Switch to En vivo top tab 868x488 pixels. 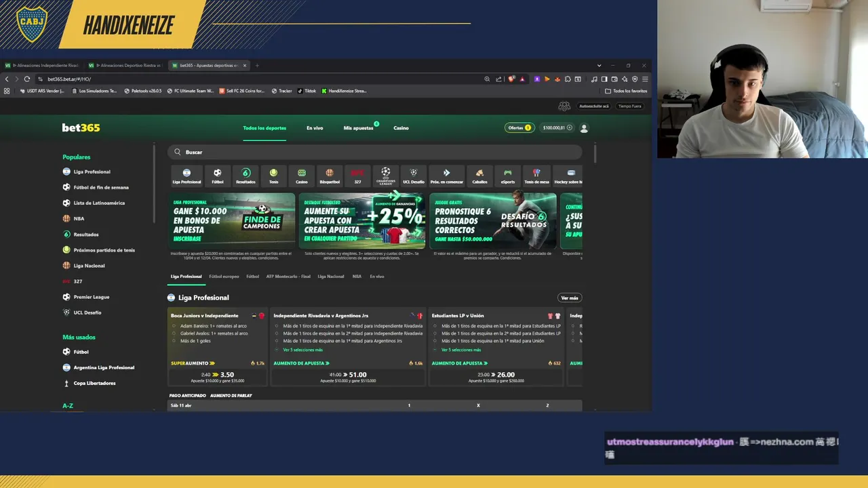point(315,127)
